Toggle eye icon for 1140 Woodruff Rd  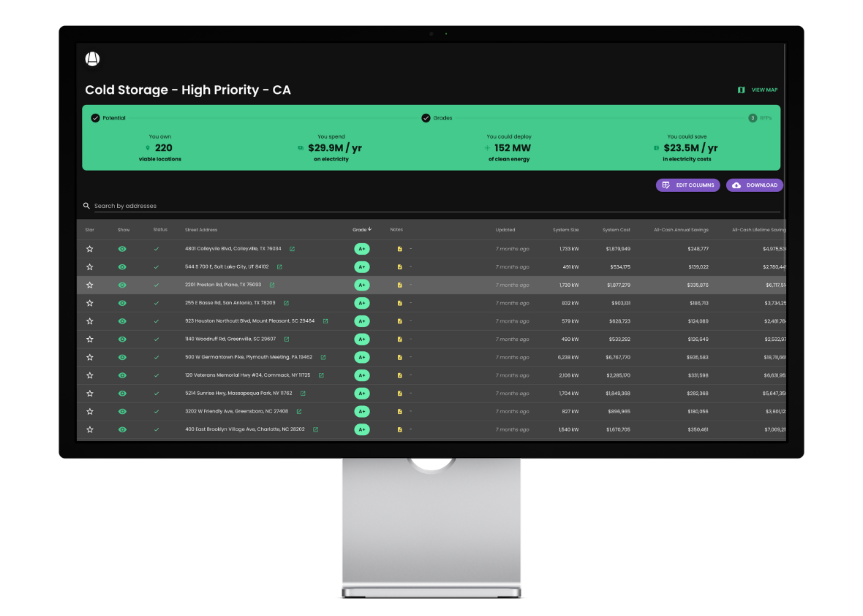[x=122, y=339]
